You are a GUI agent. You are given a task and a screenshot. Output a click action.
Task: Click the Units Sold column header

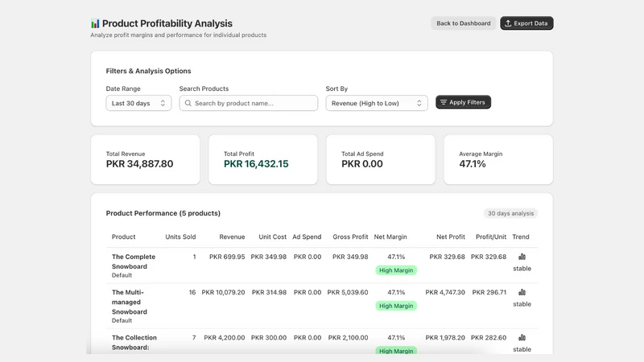click(x=180, y=237)
